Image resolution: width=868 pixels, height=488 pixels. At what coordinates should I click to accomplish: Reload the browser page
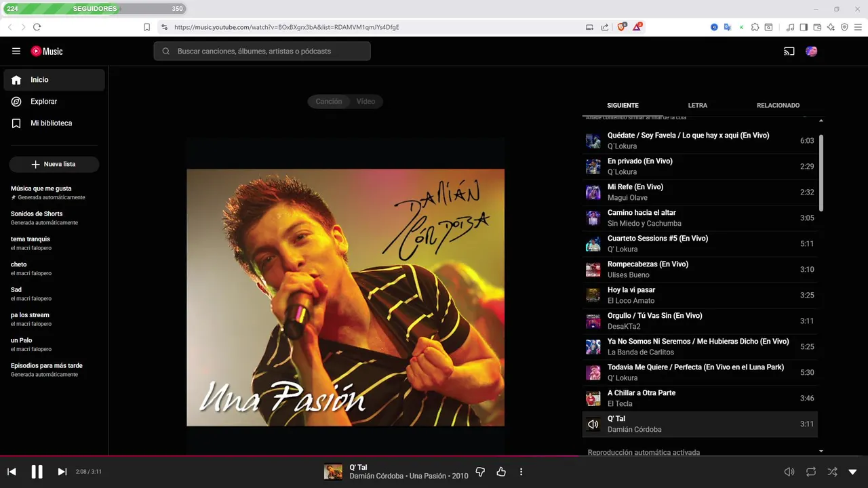[37, 27]
